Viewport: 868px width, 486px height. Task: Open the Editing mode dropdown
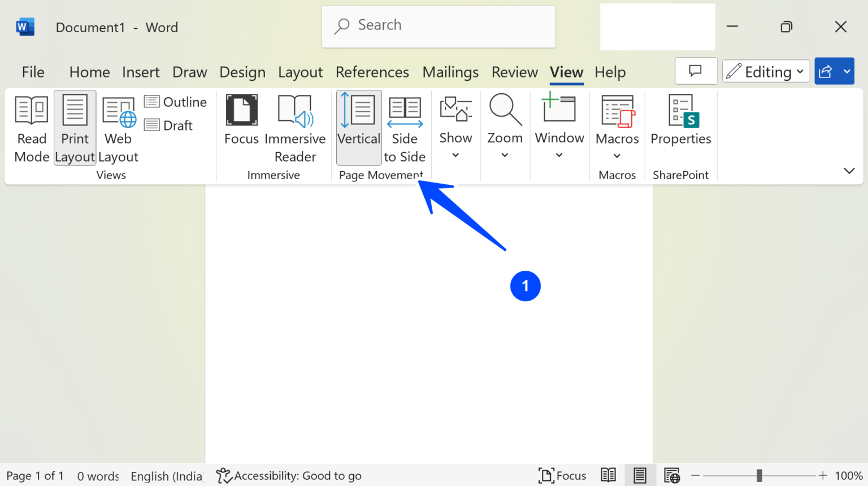click(766, 71)
